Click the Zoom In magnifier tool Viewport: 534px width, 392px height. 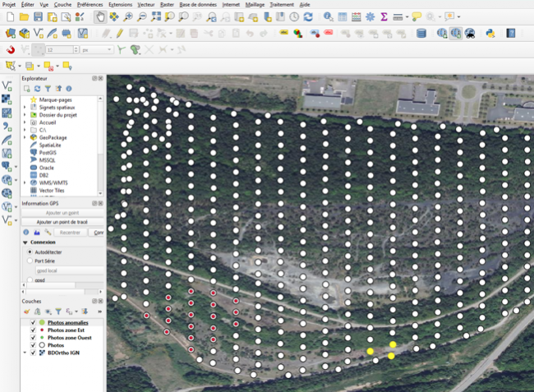tap(128, 16)
